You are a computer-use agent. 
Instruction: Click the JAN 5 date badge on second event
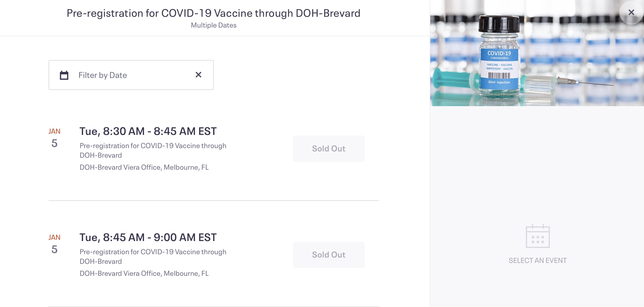click(x=54, y=243)
